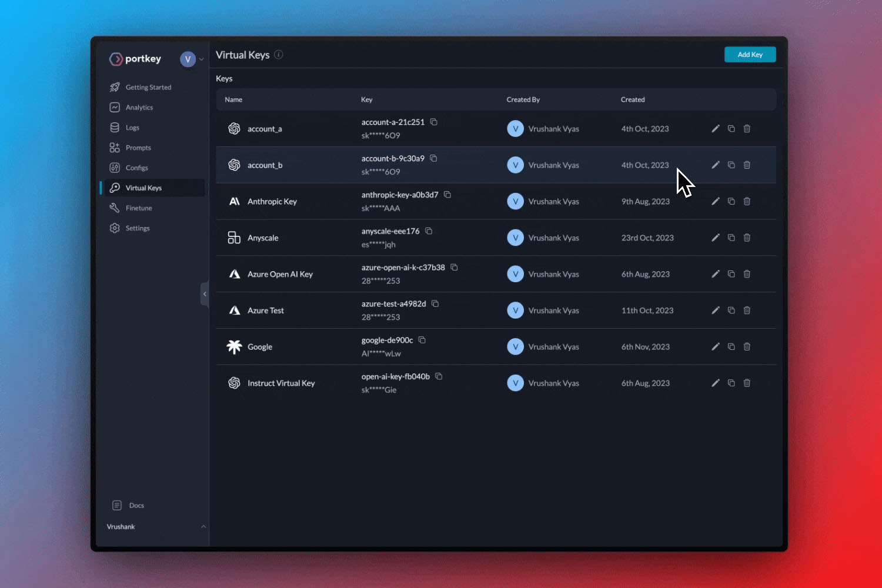The height and width of the screenshot is (588, 882).
Task: Click the 11th Oct, 2023 date
Action: (647, 310)
